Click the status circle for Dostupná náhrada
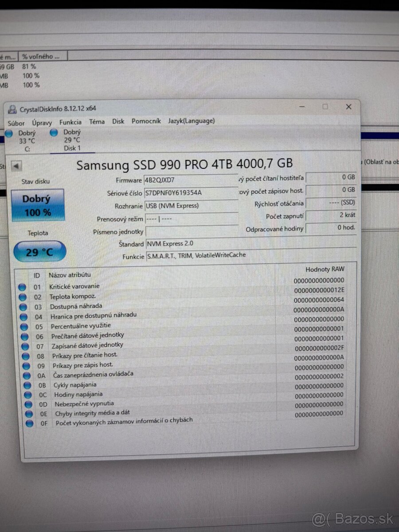The height and width of the screenshot is (532, 399). coord(23,307)
